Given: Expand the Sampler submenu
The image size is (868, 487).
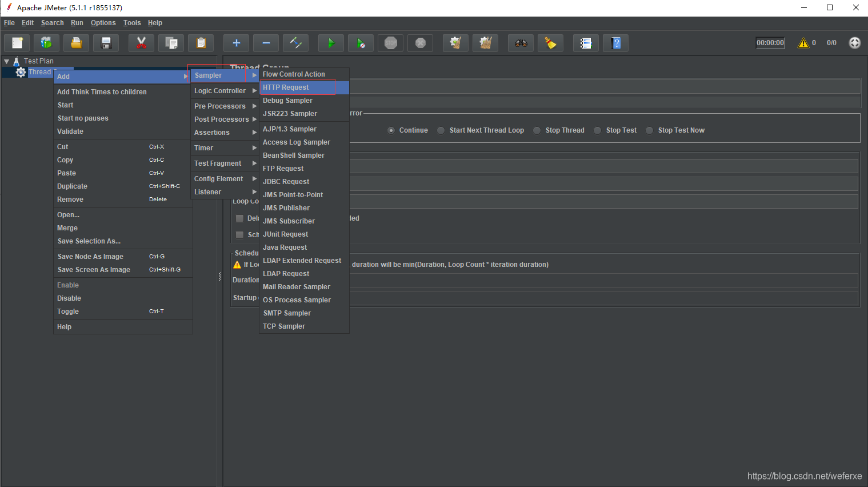Looking at the screenshot, I should [225, 75].
